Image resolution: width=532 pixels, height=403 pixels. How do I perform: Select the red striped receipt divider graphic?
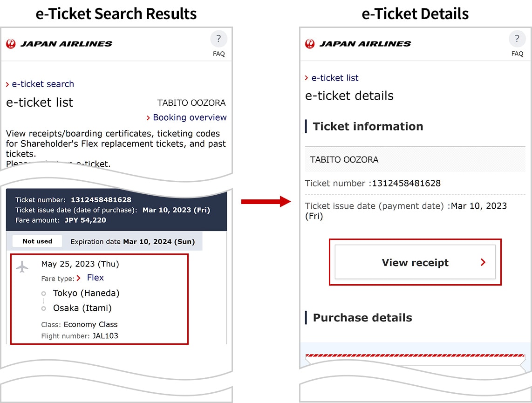point(415,355)
